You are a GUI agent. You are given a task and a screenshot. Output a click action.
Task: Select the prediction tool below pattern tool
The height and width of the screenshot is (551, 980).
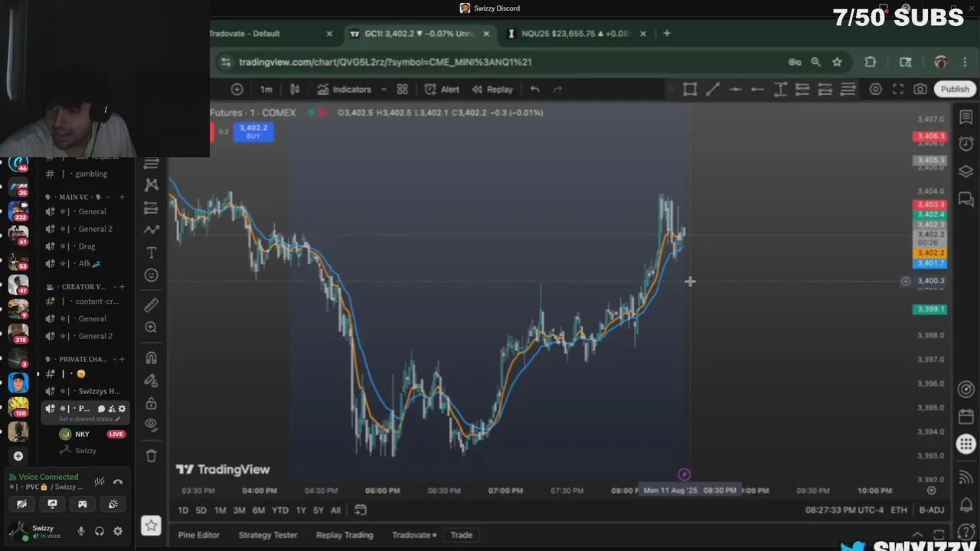pos(151,207)
